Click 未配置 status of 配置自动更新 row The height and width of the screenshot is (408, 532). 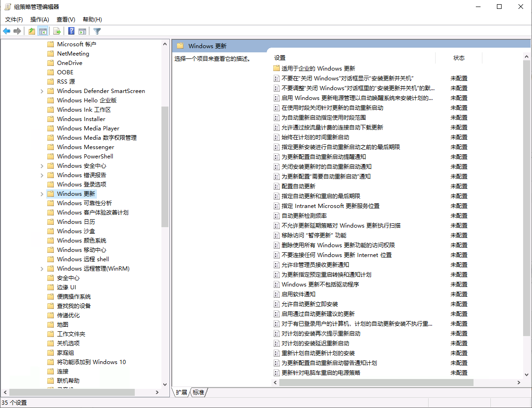click(459, 186)
